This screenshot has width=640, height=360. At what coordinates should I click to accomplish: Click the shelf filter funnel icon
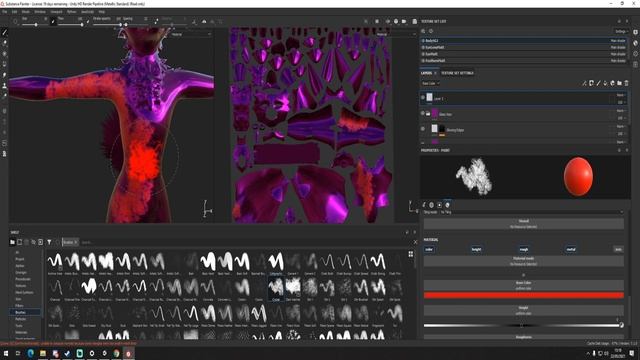49,242
